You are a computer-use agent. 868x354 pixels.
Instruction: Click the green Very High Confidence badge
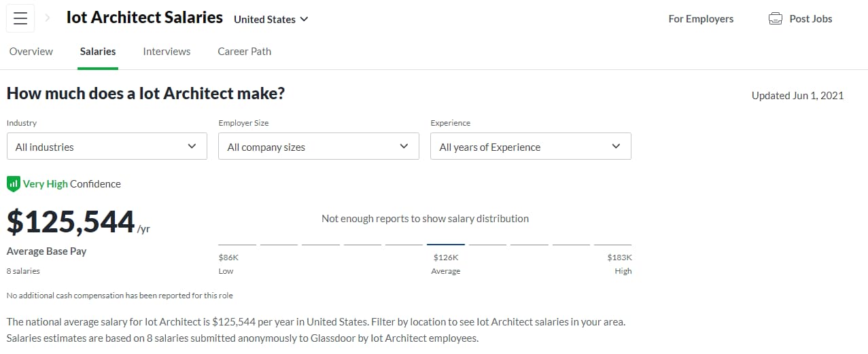pos(14,183)
